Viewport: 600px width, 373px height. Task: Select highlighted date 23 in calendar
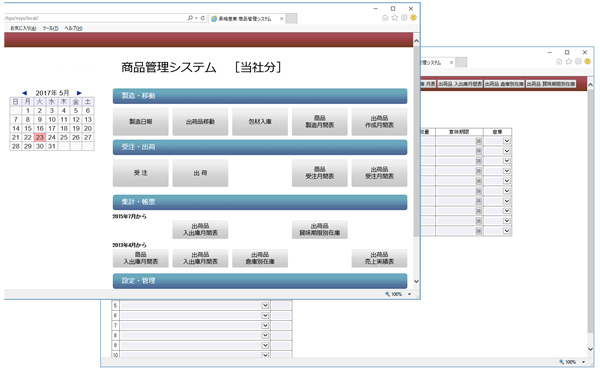click(x=39, y=137)
